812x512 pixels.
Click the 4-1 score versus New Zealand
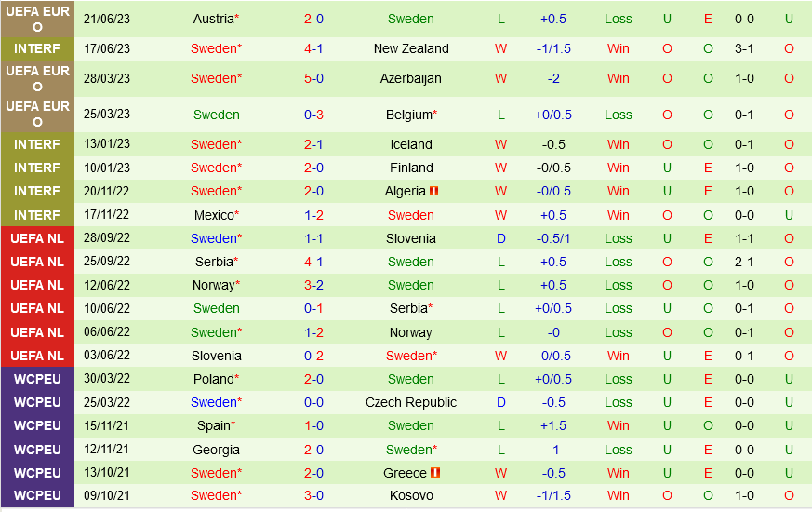coord(313,48)
